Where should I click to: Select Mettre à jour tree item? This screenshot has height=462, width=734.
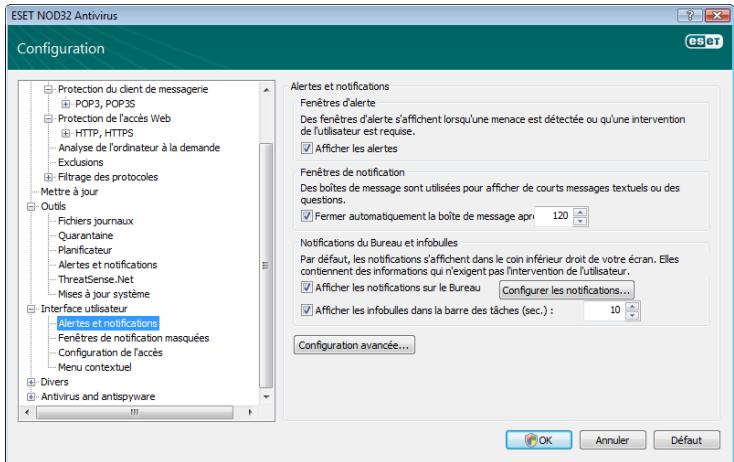[69, 191]
